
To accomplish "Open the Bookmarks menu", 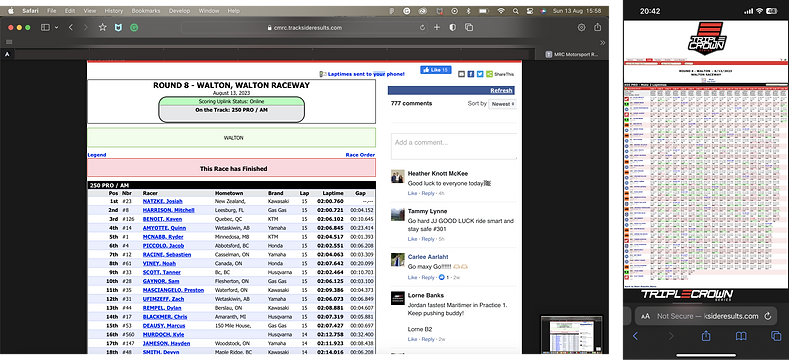I will 145,11.
